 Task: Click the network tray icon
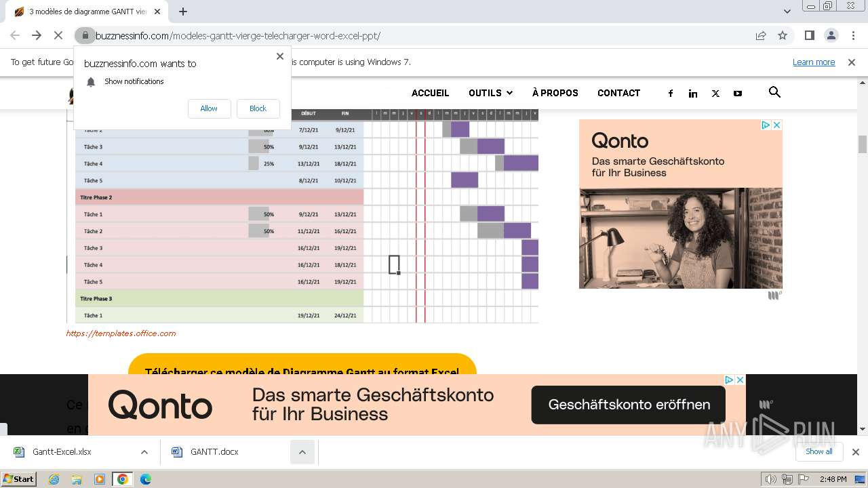pyautogui.click(x=787, y=479)
